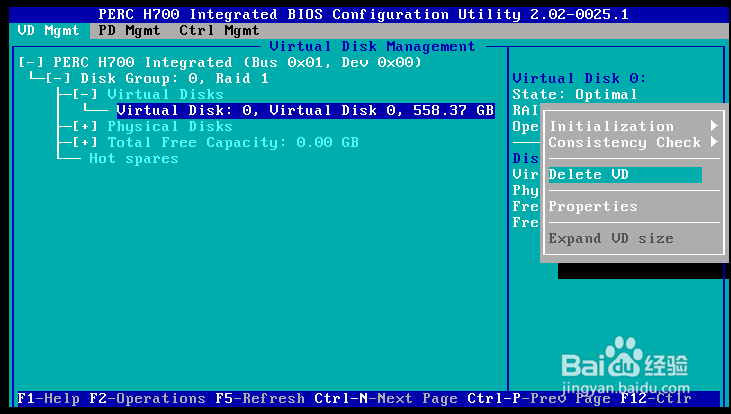Click F1-Help in the bottom bar
Viewport: 731px width, 414px height.
[x=48, y=399]
